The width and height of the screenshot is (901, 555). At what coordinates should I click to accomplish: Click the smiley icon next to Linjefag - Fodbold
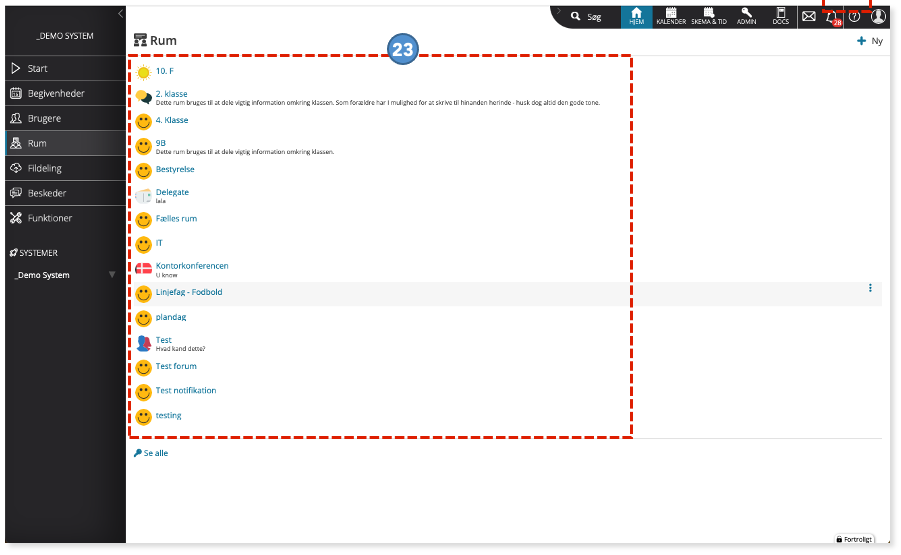click(x=144, y=294)
